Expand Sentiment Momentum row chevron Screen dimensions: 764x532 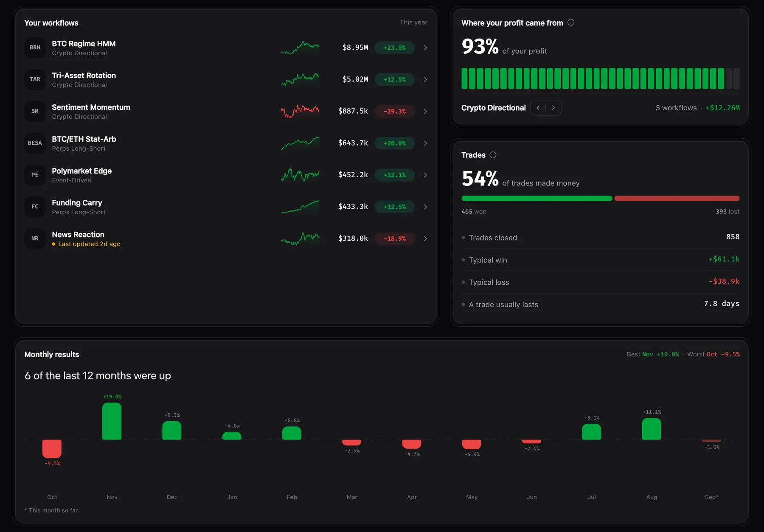pyautogui.click(x=425, y=111)
